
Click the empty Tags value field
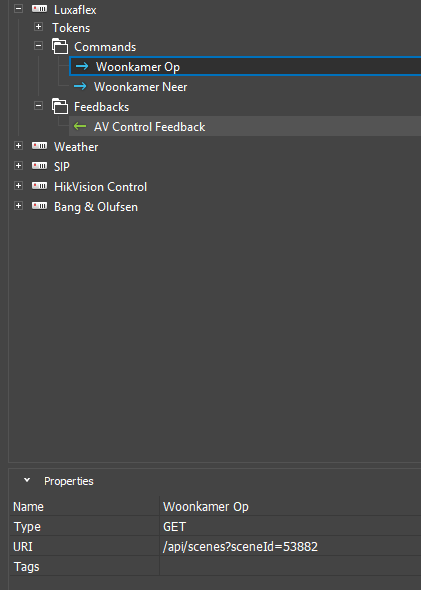point(290,566)
